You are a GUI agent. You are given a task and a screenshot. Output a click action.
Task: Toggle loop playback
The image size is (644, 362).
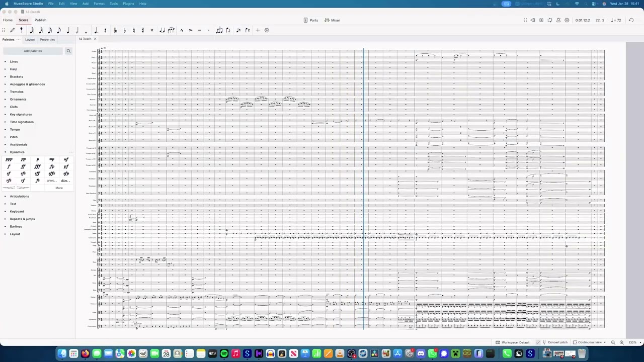(x=550, y=20)
